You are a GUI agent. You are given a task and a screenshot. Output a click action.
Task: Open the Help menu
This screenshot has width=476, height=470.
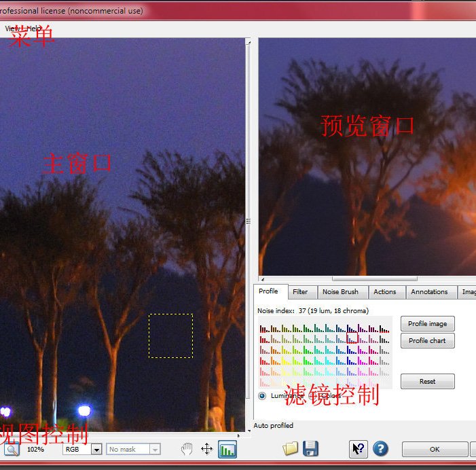34,29
